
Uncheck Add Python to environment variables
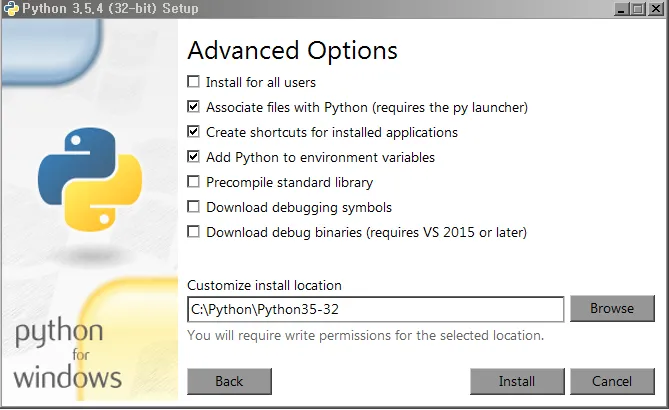coord(193,157)
